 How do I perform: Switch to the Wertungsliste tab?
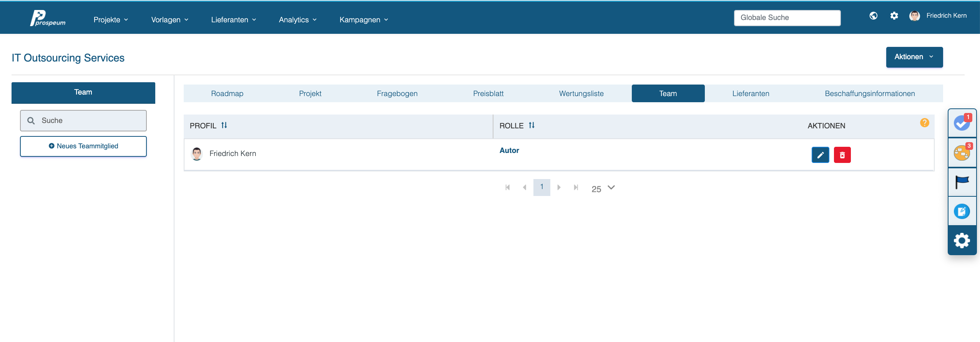pyautogui.click(x=581, y=93)
